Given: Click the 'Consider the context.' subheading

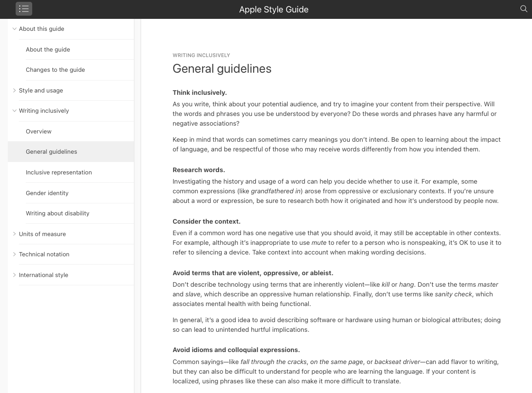Looking at the screenshot, I should coord(207,222).
